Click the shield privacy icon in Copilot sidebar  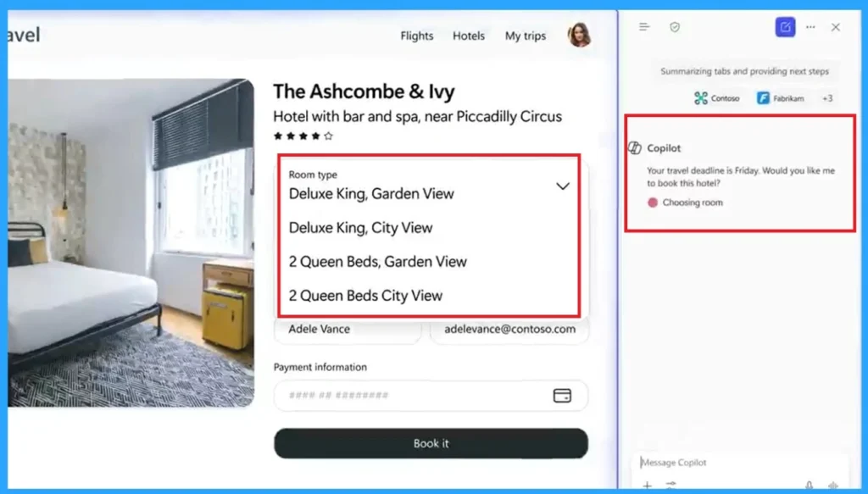pyautogui.click(x=675, y=26)
